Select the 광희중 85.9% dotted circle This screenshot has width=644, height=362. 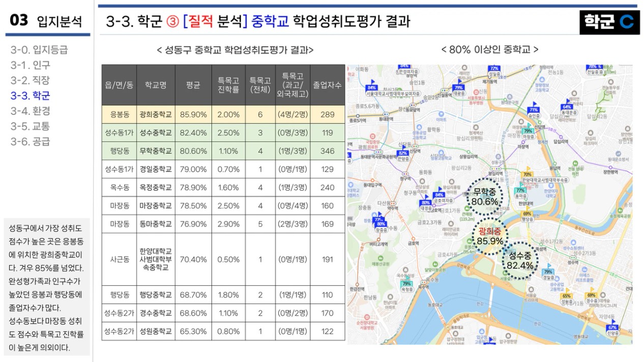coord(489,236)
